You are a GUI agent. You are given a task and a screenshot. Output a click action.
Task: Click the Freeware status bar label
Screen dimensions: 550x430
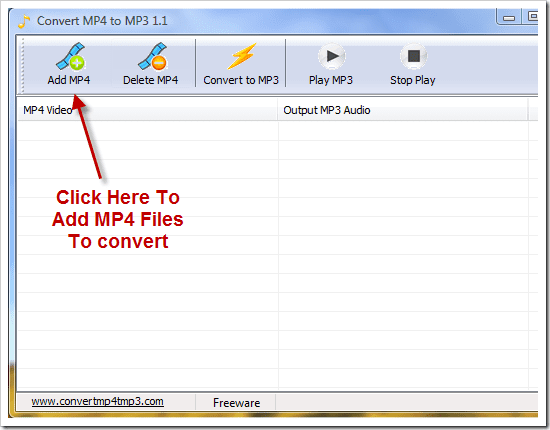pos(236,403)
